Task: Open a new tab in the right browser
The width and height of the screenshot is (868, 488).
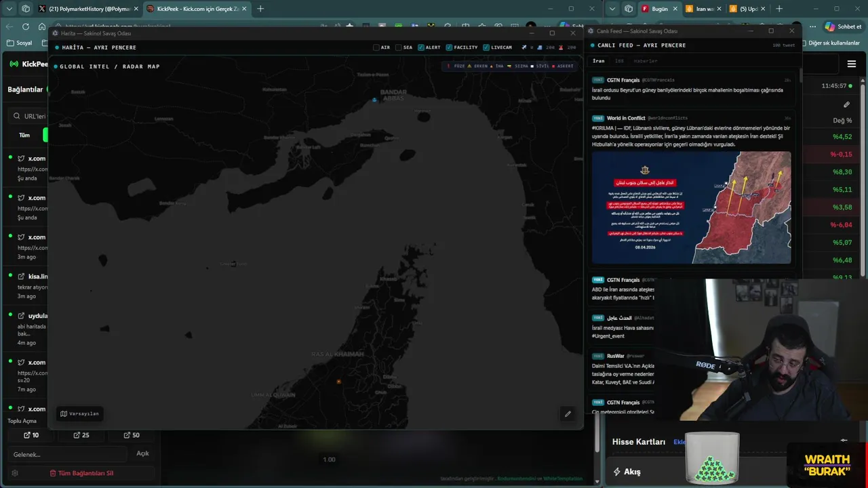Action: coord(779,9)
